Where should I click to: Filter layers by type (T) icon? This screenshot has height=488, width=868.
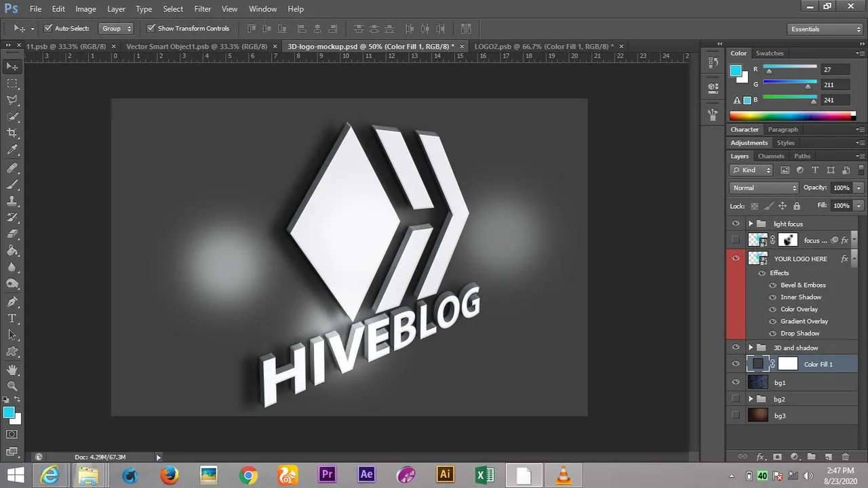coord(815,170)
